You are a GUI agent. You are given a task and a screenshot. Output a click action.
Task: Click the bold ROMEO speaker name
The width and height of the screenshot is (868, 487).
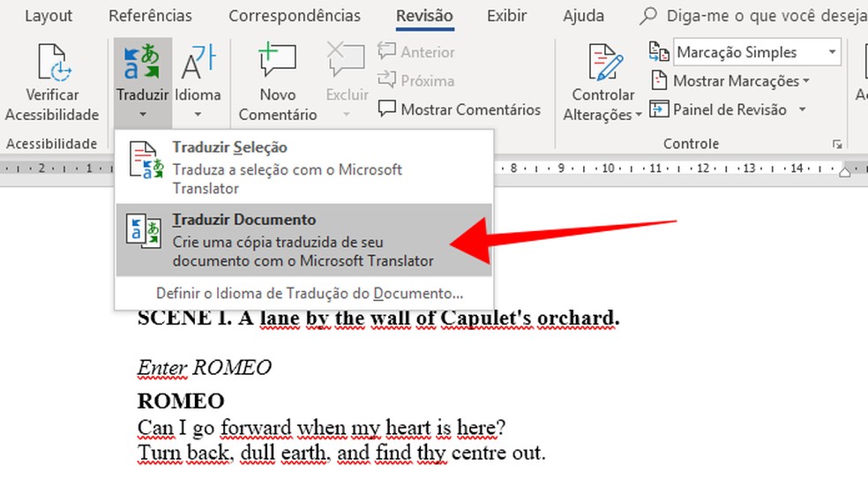click(x=181, y=401)
